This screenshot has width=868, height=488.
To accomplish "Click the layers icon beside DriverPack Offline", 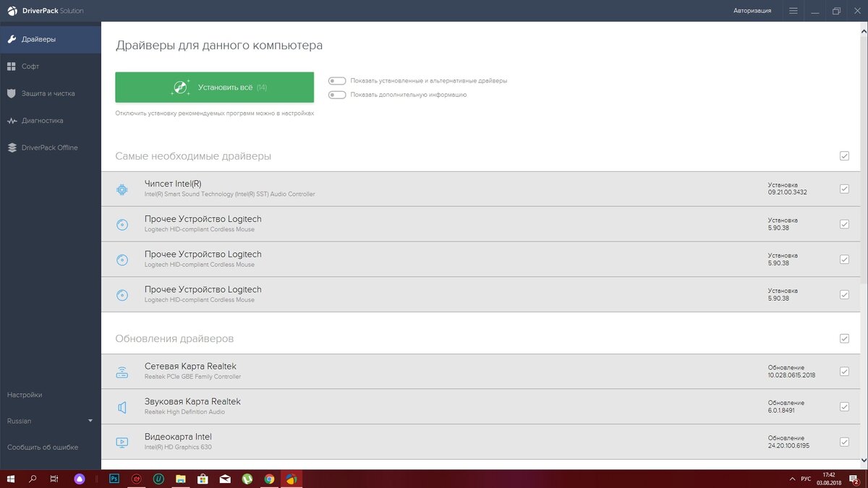I will coord(12,147).
